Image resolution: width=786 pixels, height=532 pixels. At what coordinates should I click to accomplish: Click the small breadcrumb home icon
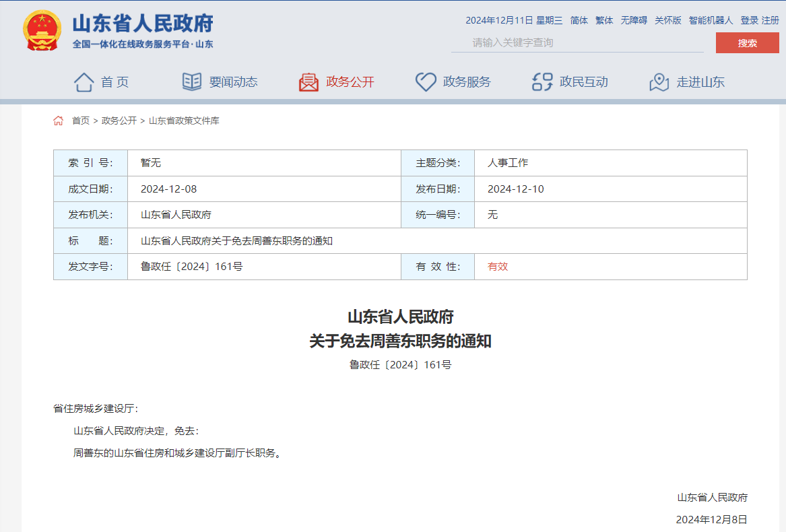point(59,121)
